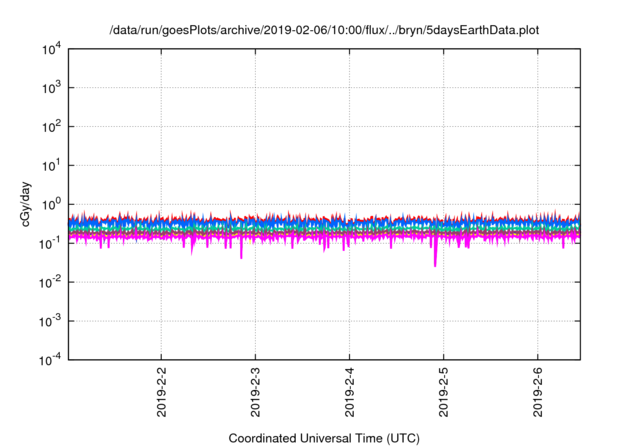640x448 pixels.
Task: Click the 10^3 y-axis tick label
Action: pyautogui.click(x=51, y=88)
